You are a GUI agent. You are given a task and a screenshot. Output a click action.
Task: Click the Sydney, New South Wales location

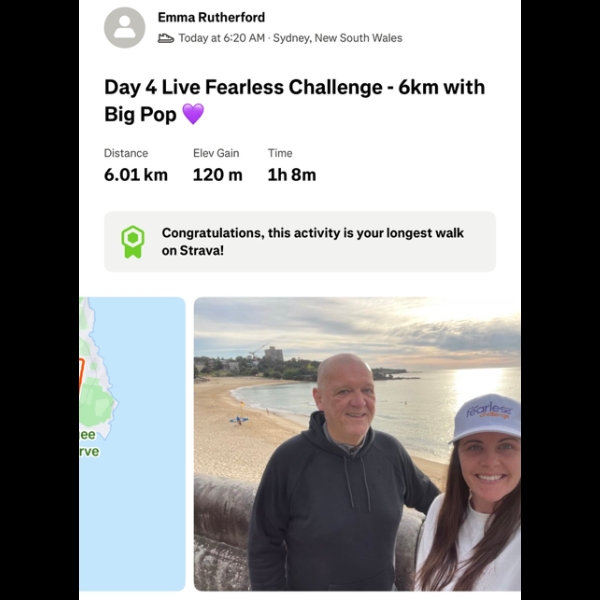(338, 38)
